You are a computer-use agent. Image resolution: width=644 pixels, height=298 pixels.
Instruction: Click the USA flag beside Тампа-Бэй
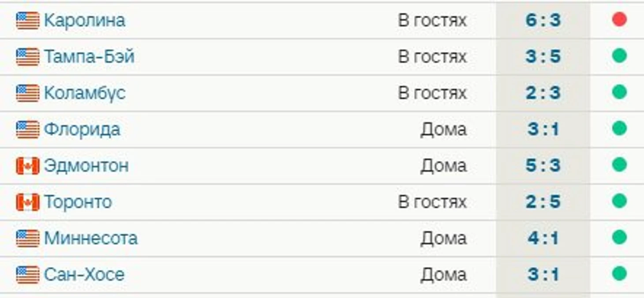click(x=27, y=57)
